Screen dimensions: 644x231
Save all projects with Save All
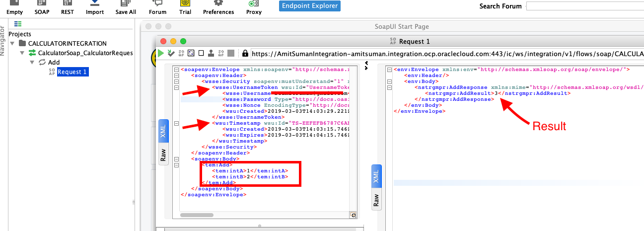click(126, 7)
